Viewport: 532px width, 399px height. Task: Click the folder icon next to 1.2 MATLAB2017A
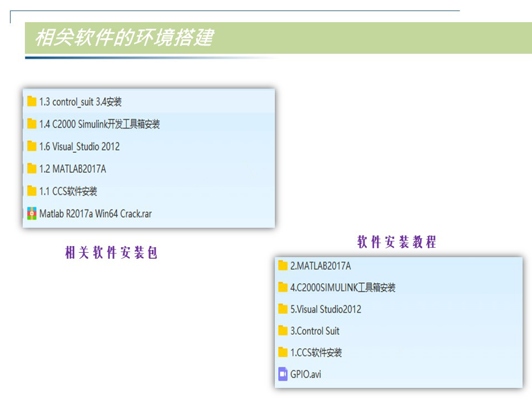pyautogui.click(x=32, y=168)
